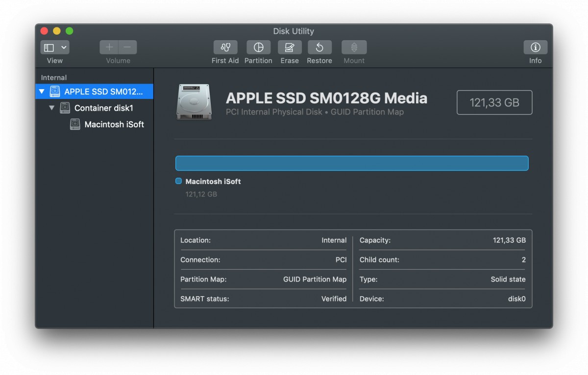Click the Macintosh iSoft legend label
This screenshot has width=588, height=375.
(x=213, y=181)
